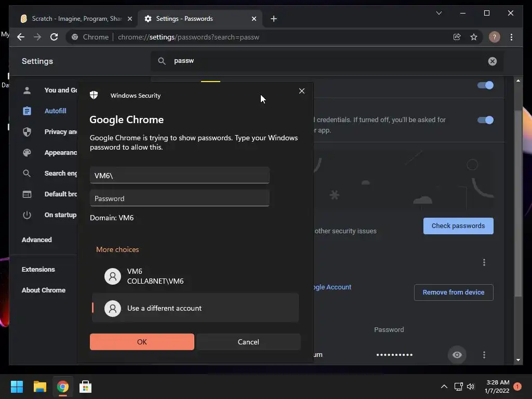Open Chrome's three-dot menu
The height and width of the screenshot is (399, 532).
pyautogui.click(x=511, y=37)
